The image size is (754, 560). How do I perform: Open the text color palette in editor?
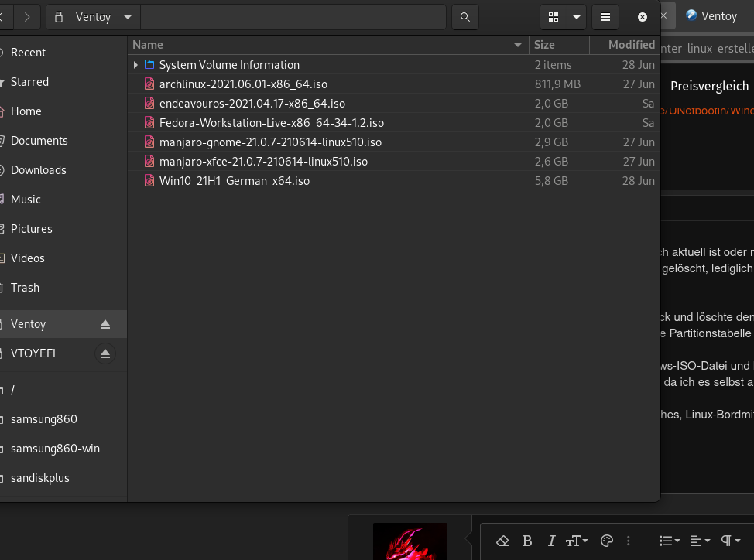(607, 541)
